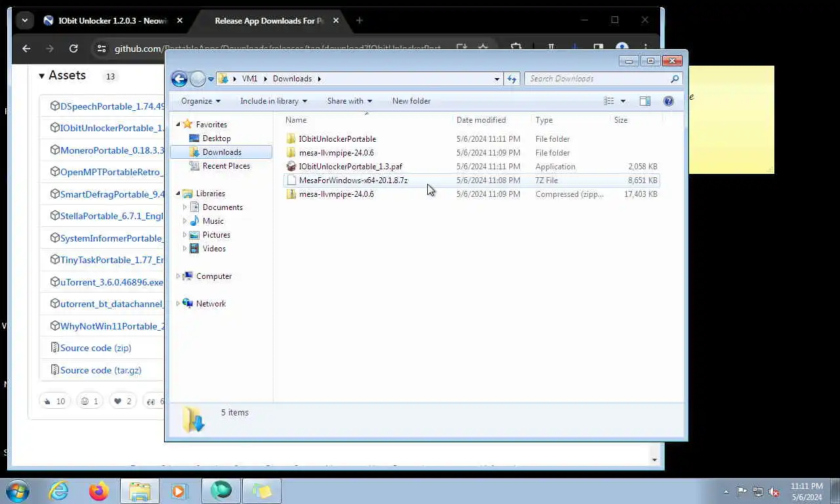Click the search magnifier icon in Explorer
This screenshot has height=504, width=840.
click(674, 79)
